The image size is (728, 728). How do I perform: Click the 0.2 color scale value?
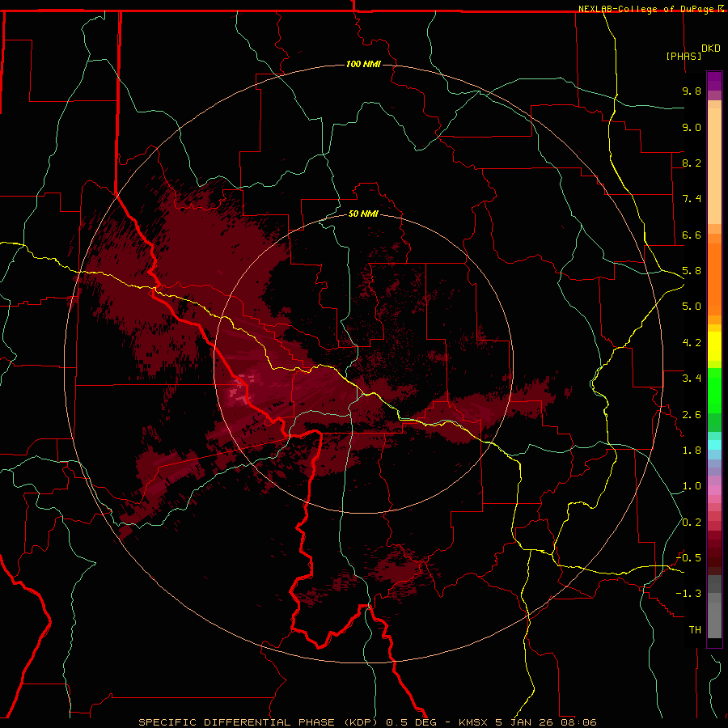point(692,523)
